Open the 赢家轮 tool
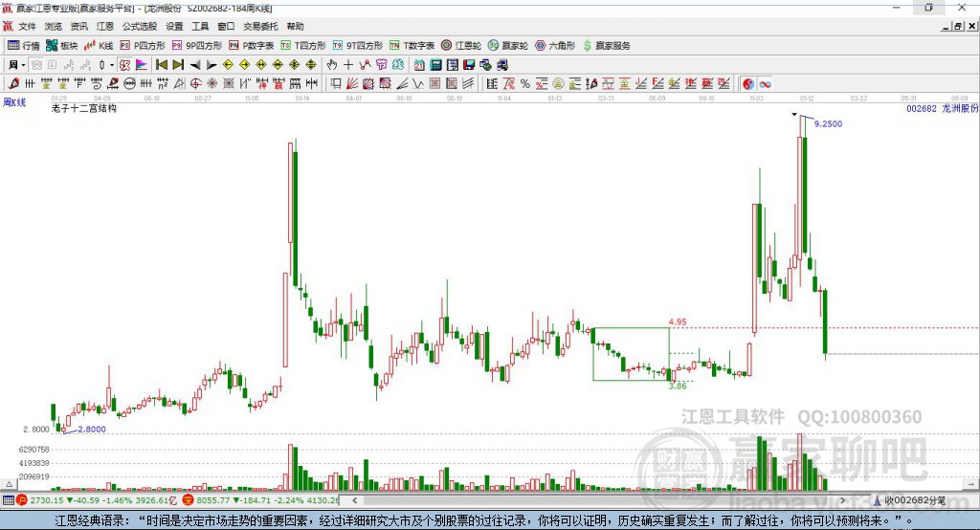Screen dimensions: 980x530 click(x=507, y=46)
